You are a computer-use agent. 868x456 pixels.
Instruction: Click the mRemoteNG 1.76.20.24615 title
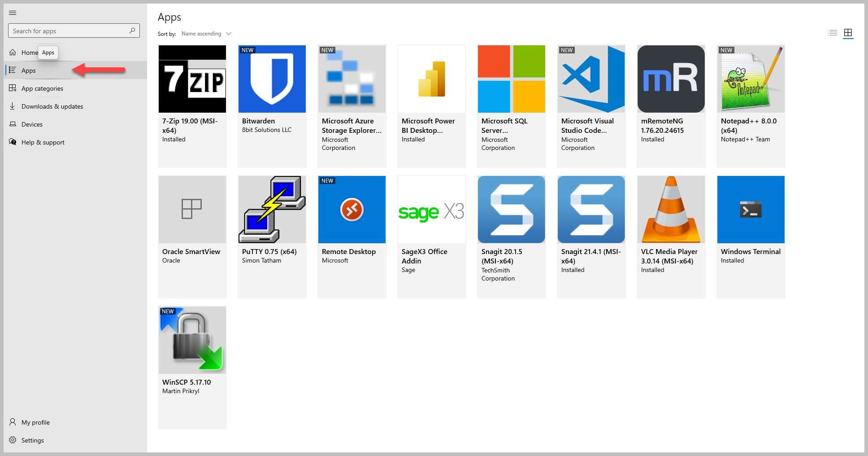662,126
